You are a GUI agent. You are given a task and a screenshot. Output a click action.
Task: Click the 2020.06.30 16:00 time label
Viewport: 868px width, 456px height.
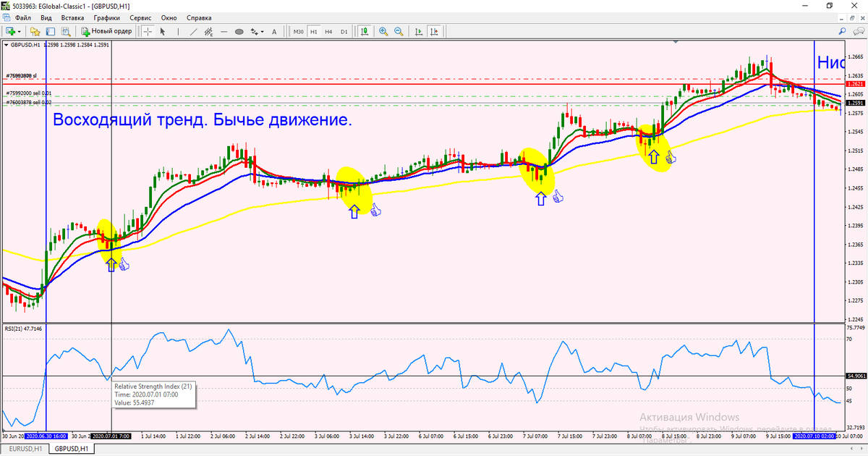click(x=46, y=436)
